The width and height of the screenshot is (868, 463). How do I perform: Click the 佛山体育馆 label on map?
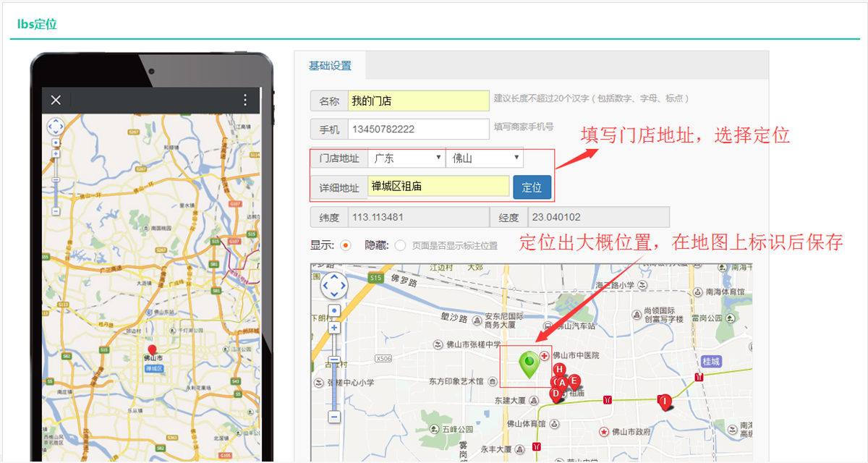coord(526,423)
